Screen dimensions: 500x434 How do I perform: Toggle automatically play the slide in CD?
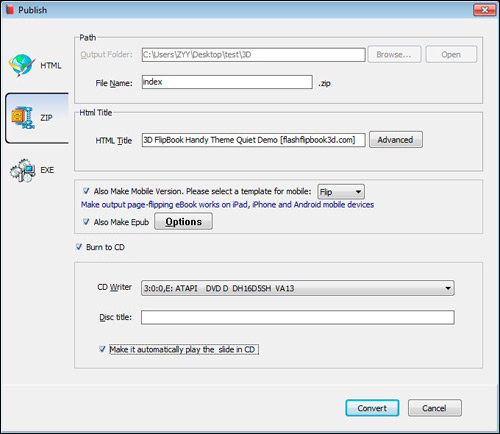pos(102,349)
